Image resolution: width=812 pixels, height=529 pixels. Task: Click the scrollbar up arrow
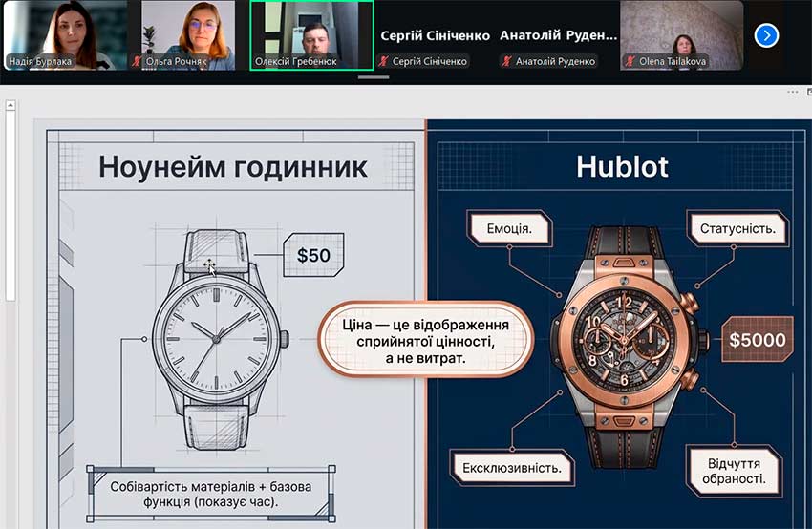(x=10, y=105)
